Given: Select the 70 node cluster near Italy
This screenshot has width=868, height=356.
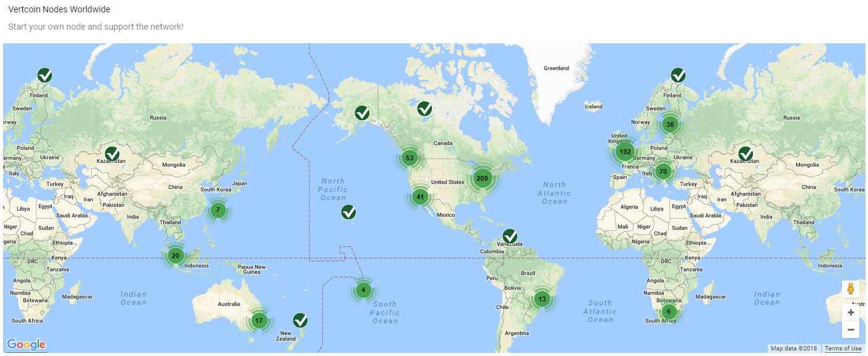Looking at the screenshot, I should (663, 171).
